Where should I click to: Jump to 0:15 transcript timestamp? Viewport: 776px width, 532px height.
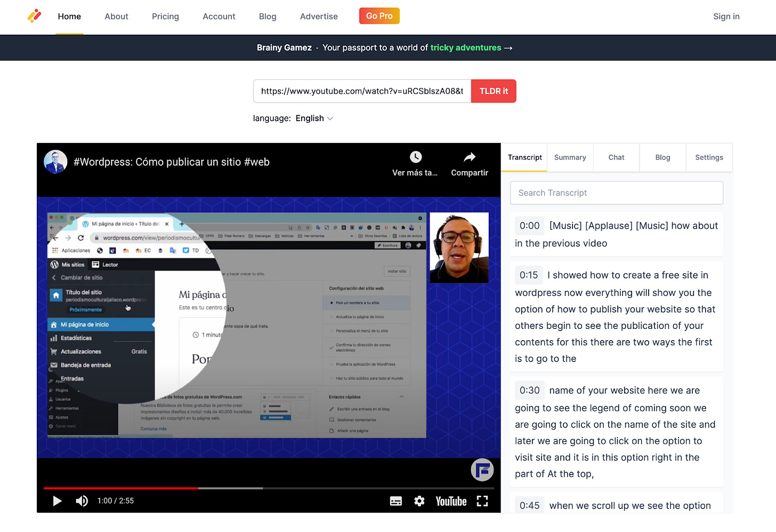[529, 275]
